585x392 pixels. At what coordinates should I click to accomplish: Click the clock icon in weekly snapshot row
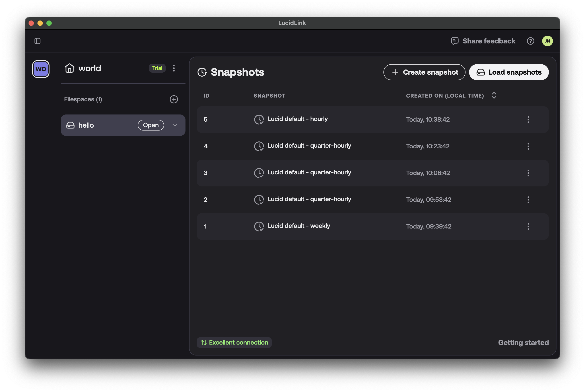259,227
